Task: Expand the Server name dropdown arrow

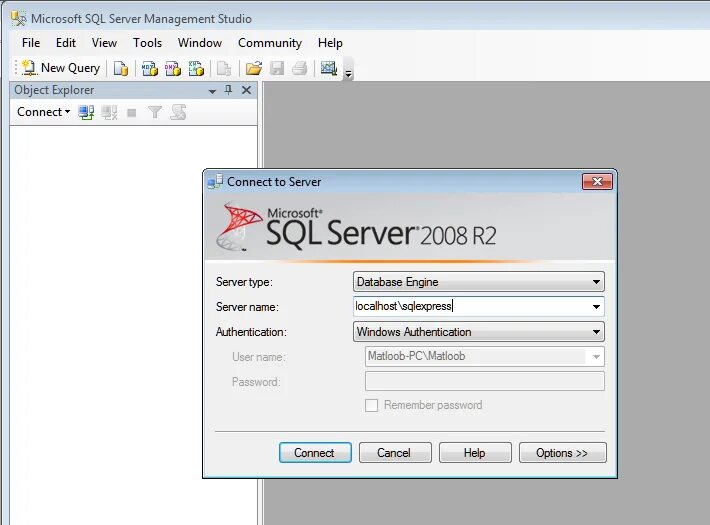Action: pyautogui.click(x=596, y=307)
